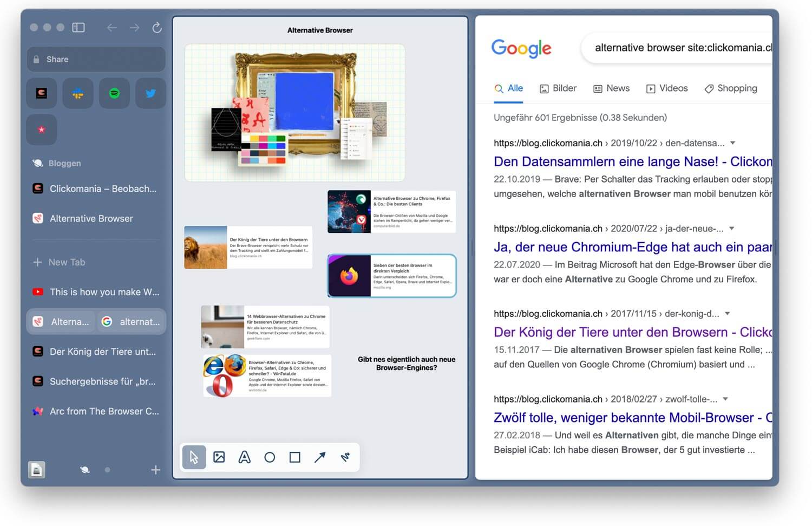812x526 pixels.
Task: Switch to the Bilder search tab
Action: (558, 88)
